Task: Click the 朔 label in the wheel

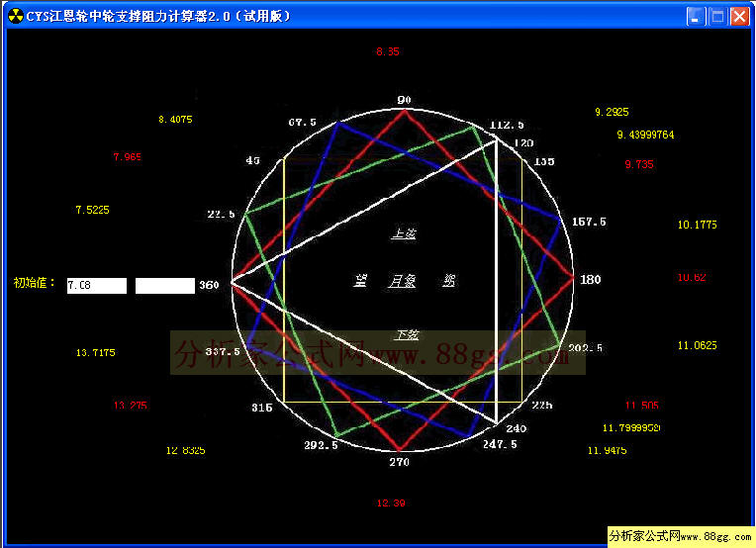Action: click(449, 281)
